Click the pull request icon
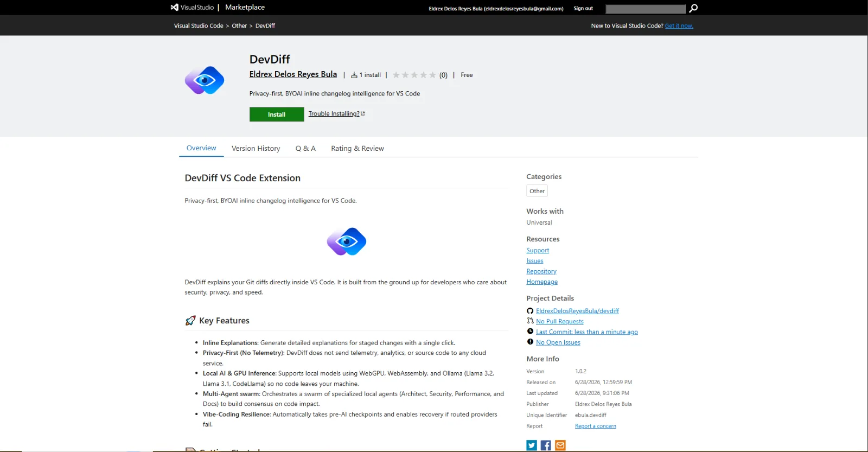 pyautogui.click(x=530, y=321)
